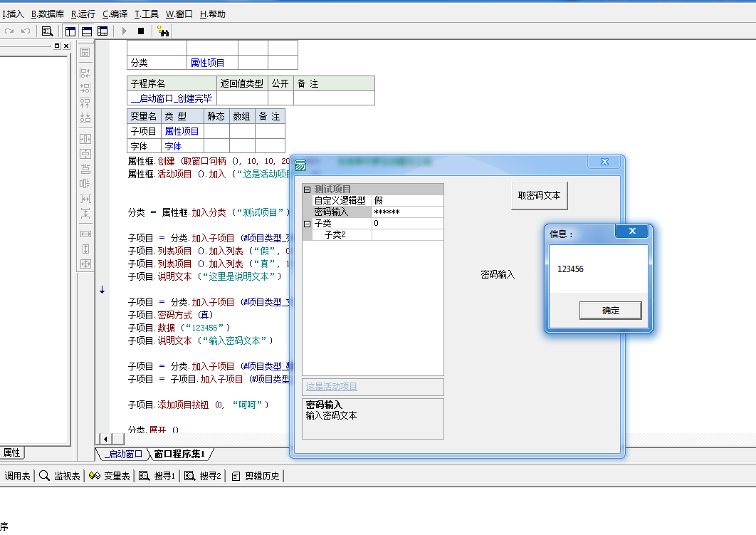
Task: Open the C.编译 menu
Action: pyautogui.click(x=115, y=14)
